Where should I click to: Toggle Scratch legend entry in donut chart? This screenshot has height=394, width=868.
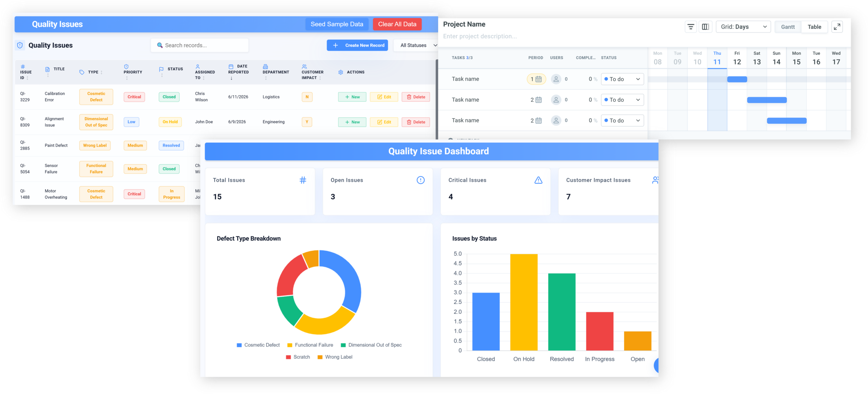pyautogui.click(x=298, y=357)
